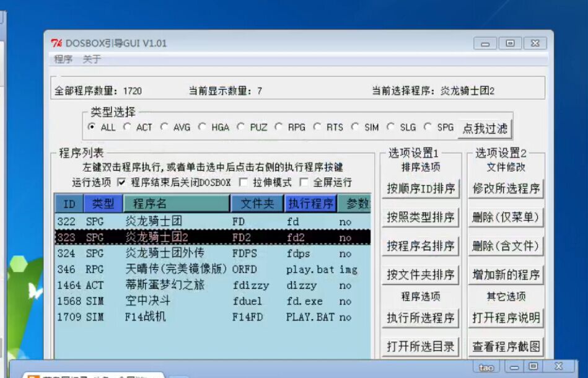The image size is (588, 378).
Task: Choose the SLG type filter option
Action: (x=390, y=127)
